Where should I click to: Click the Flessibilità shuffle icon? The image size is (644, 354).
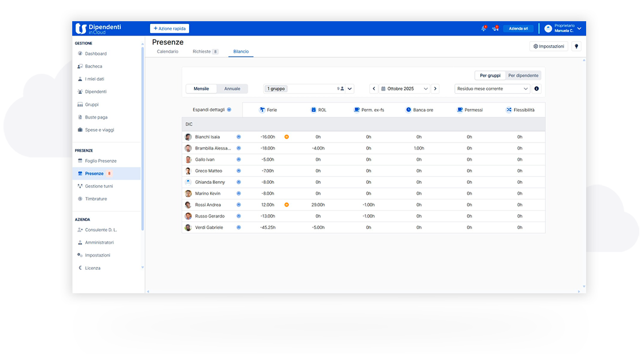coord(509,110)
